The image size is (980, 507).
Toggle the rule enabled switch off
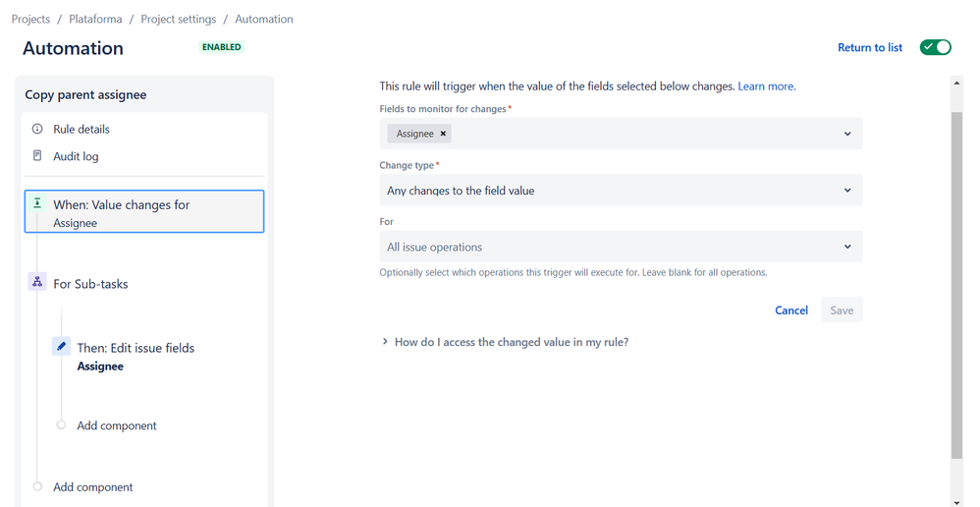pyautogui.click(x=935, y=47)
